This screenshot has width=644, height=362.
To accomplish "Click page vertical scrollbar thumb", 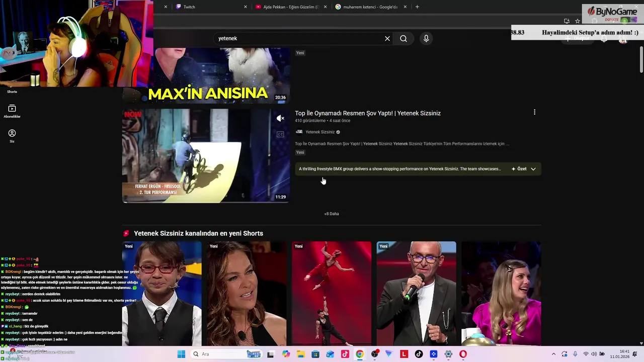I will point(641,60).
